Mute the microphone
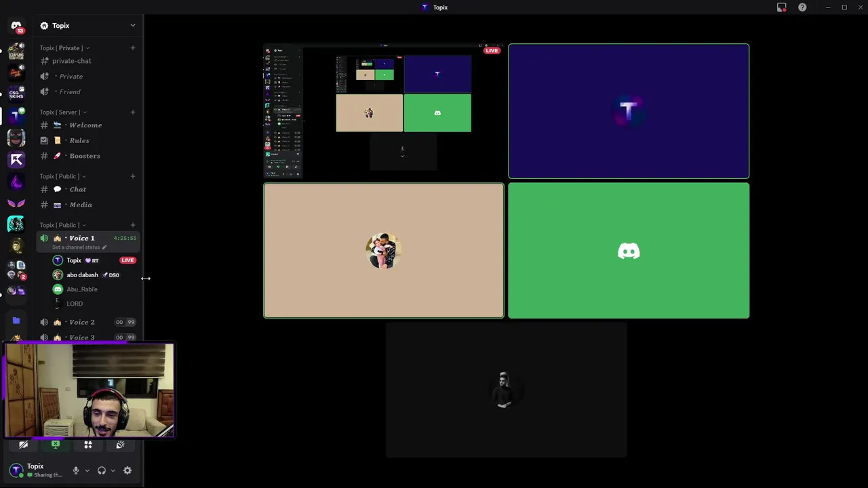This screenshot has height=488, width=868. pos(76,470)
